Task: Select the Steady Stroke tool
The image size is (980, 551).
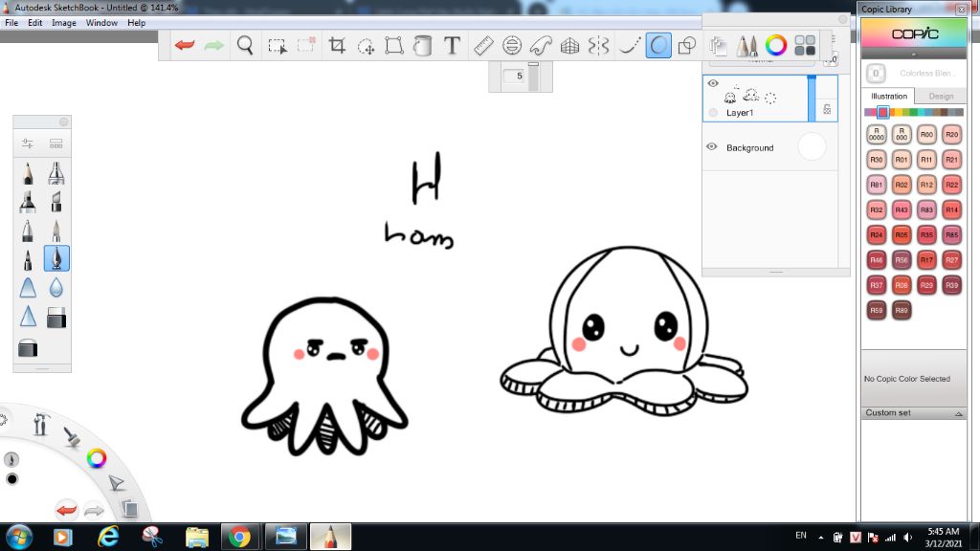Action: pos(630,46)
